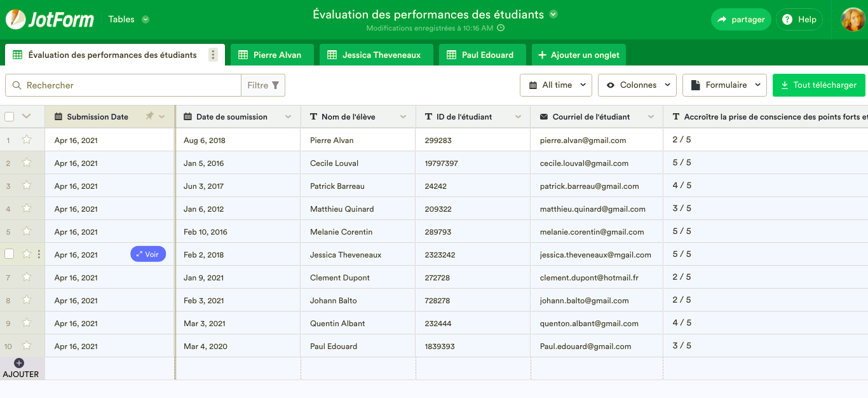
Task: Click the partager share button
Action: (x=740, y=20)
